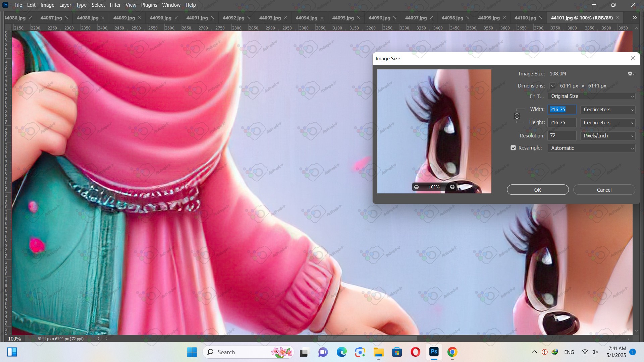Open the Windows Start menu
The image size is (644, 362).
[x=192, y=352]
